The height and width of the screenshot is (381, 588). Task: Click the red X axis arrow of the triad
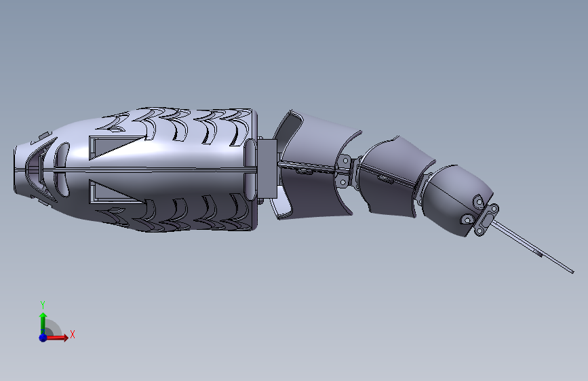tap(58, 338)
